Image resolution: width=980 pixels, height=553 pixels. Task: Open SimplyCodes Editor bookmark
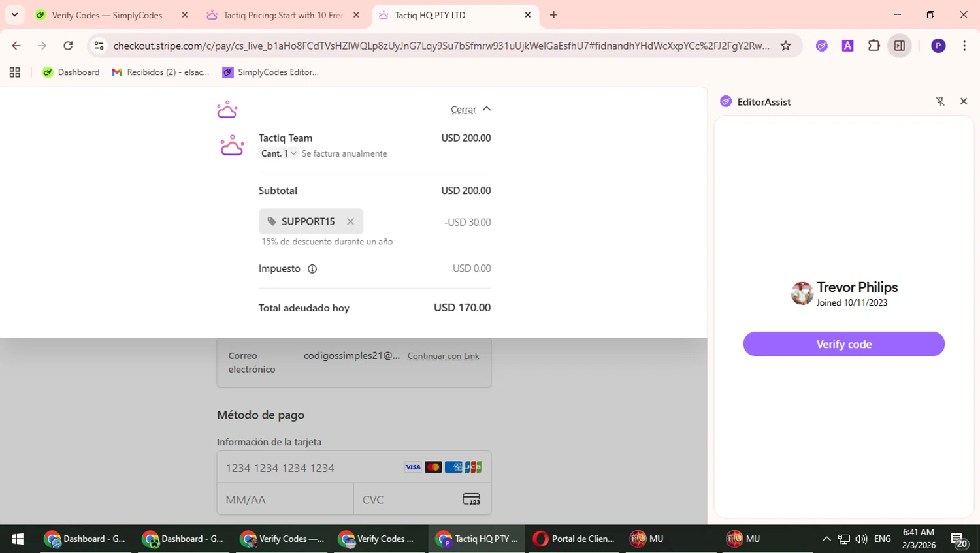[x=270, y=72]
